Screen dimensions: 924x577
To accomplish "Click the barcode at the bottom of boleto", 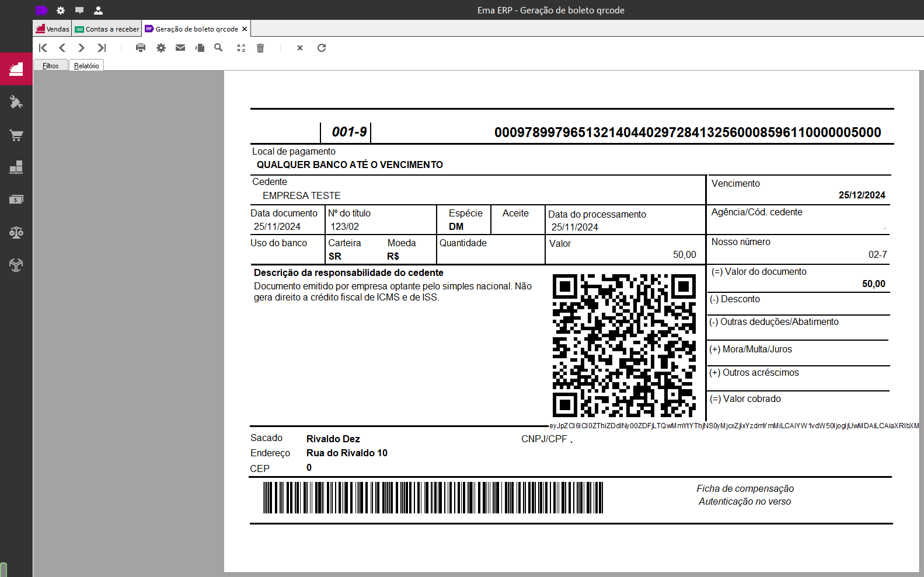I will 433,497.
